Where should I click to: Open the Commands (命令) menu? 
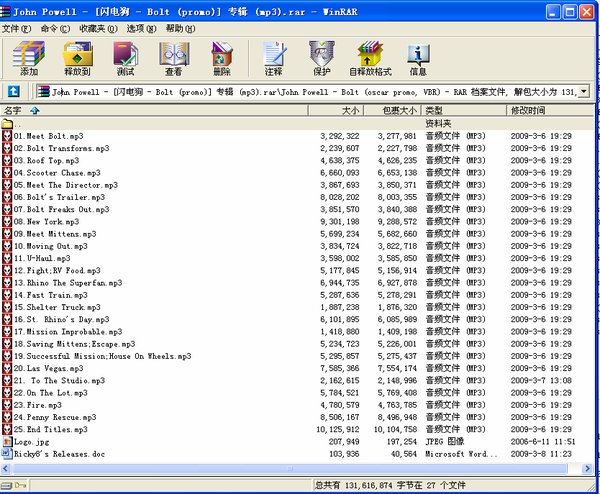pyautogui.click(x=55, y=29)
